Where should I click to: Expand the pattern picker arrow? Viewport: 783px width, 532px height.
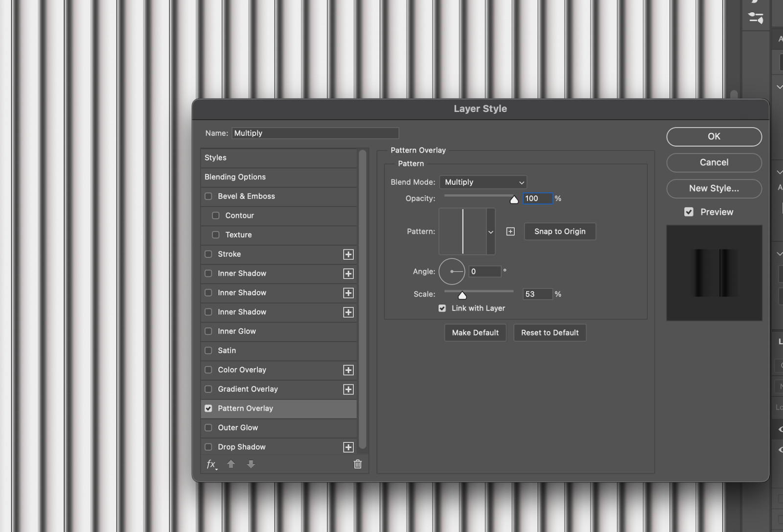point(491,232)
